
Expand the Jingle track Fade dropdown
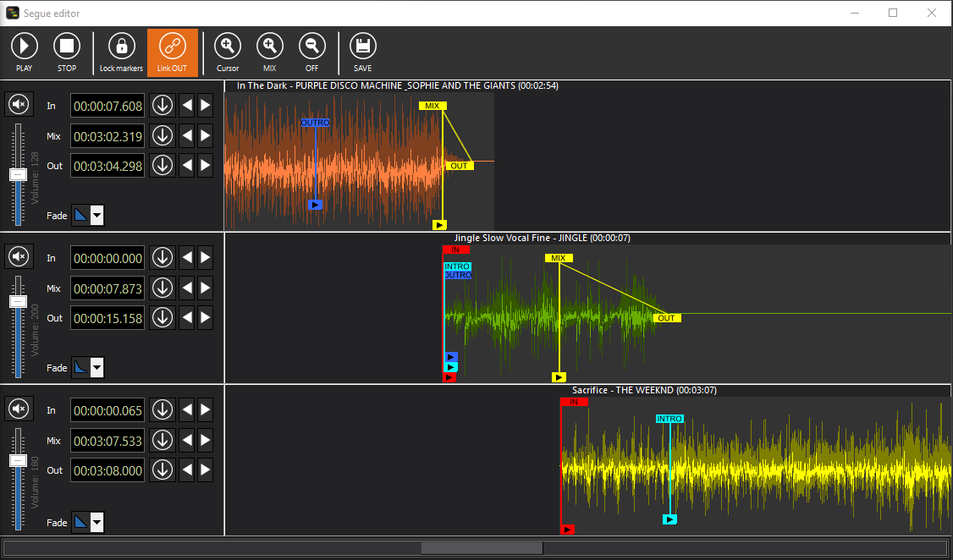point(97,367)
